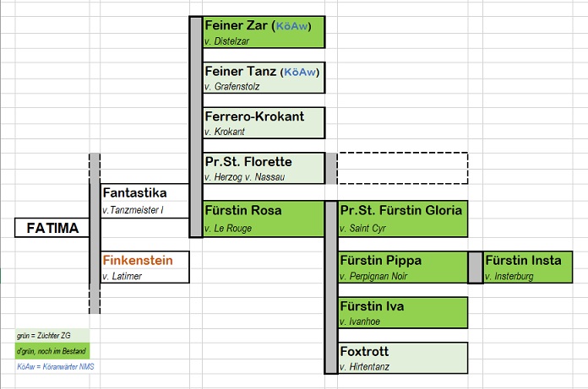Image resolution: width=588 pixels, height=389 pixels.
Task: Click the empty dashed-outline box
Action: [402, 168]
